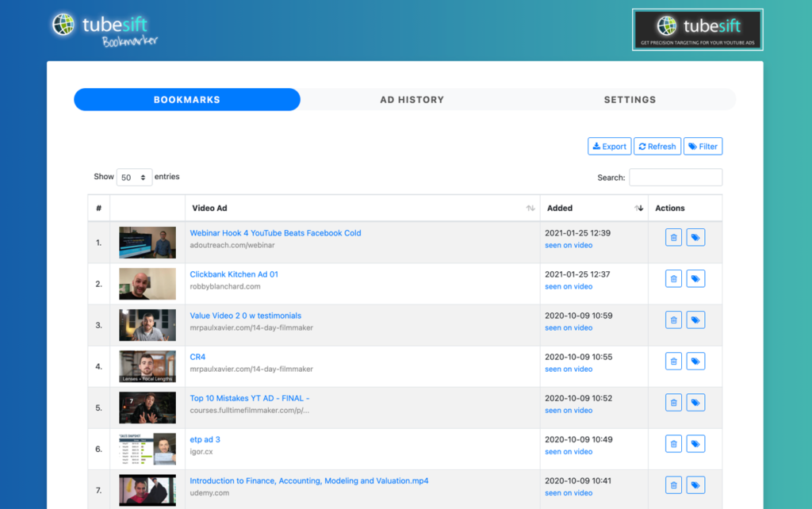812x509 pixels.
Task: Tag the Top 10 Mistakes YT AD bookmark
Action: 695,403
